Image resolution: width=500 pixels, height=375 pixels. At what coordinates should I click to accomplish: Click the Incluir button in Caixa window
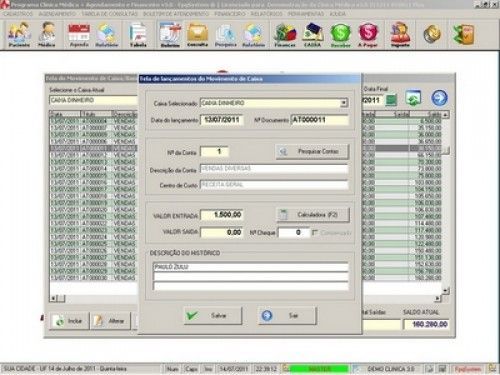(x=69, y=321)
